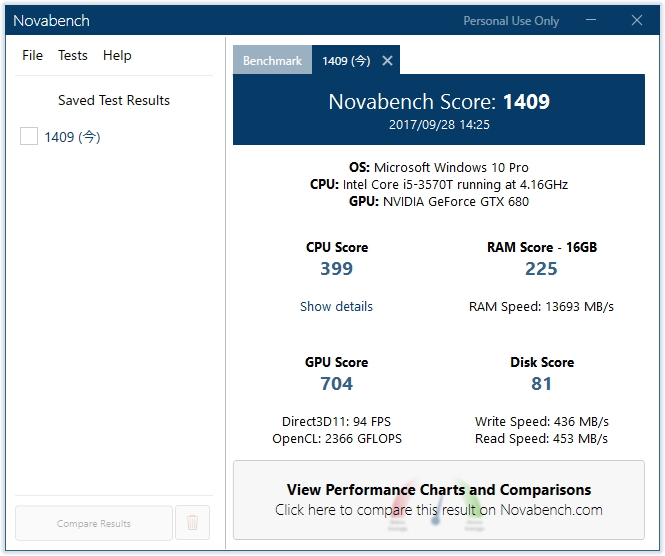Screen dimensions: 665x556
Task: Open the File menu
Action: (x=32, y=55)
